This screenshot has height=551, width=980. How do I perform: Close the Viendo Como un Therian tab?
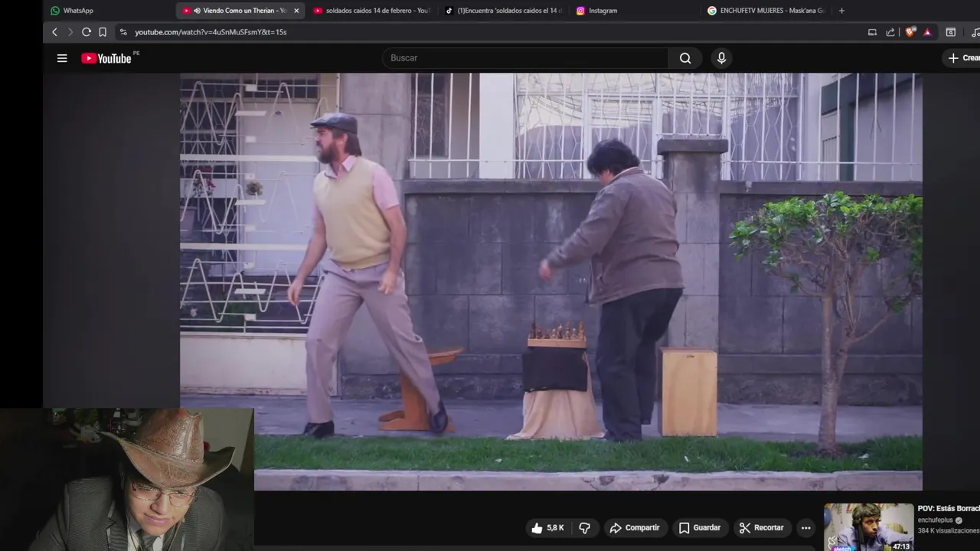tap(296, 11)
